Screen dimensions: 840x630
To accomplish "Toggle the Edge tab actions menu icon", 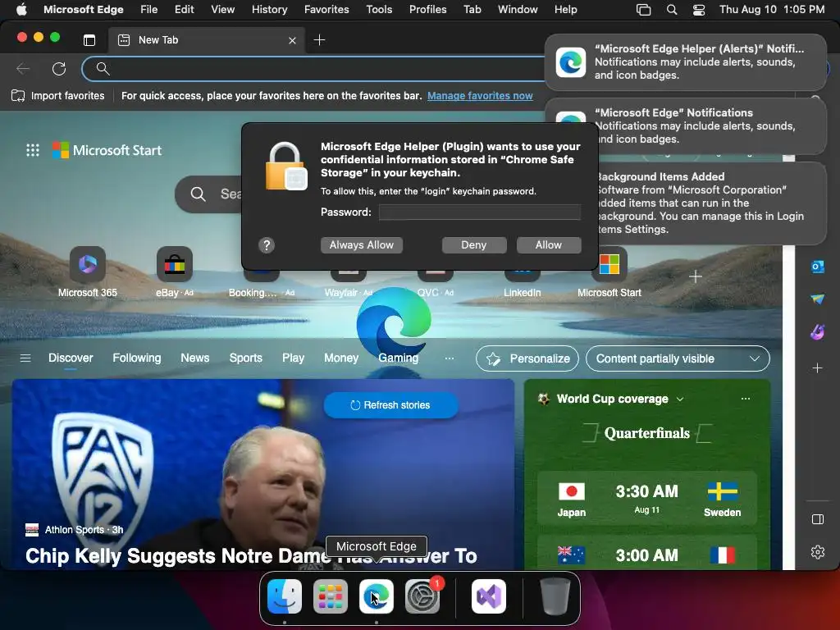I will (x=89, y=39).
